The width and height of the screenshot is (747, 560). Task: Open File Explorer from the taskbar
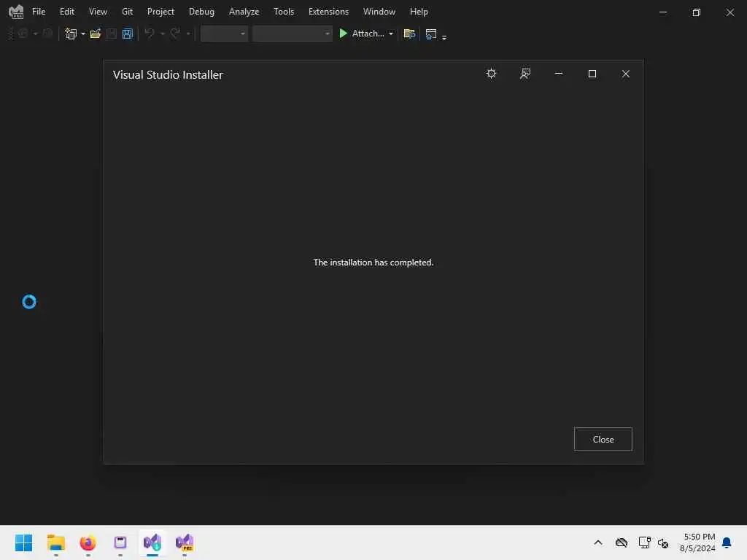[x=55, y=542]
